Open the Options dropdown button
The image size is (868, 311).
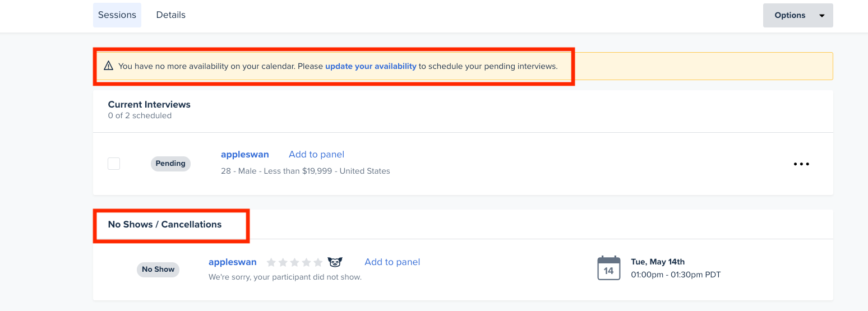click(798, 15)
